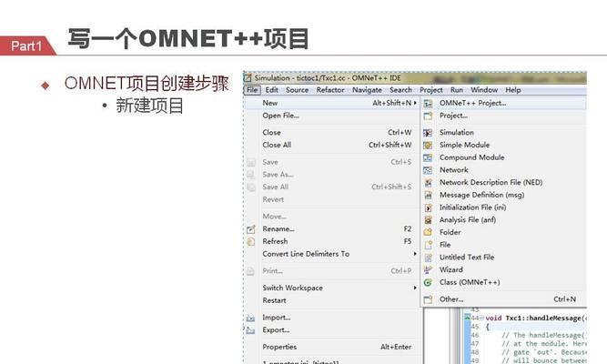The width and height of the screenshot is (607, 364).
Task: Click the Compound Module icon
Action: coord(428,157)
